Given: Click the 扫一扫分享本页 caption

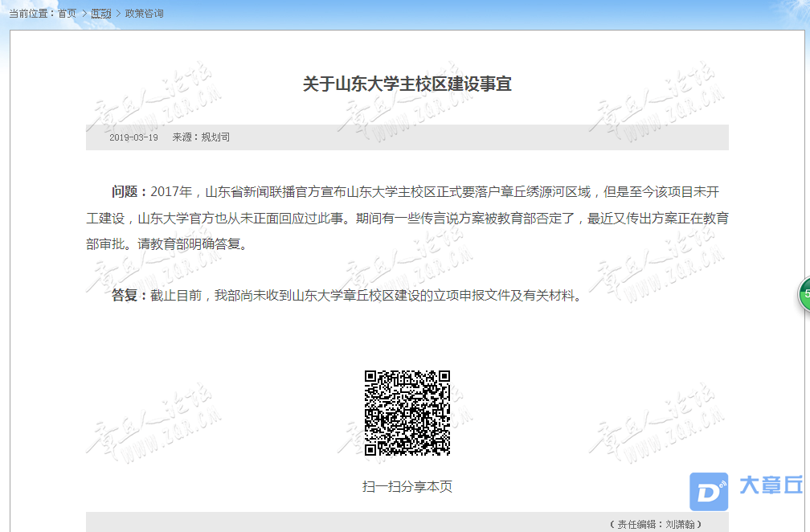Looking at the screenshot, I should tap(407, 486).
